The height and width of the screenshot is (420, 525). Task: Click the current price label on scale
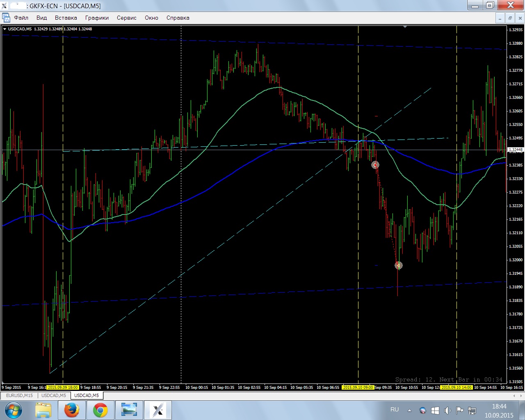click(516, 150)
